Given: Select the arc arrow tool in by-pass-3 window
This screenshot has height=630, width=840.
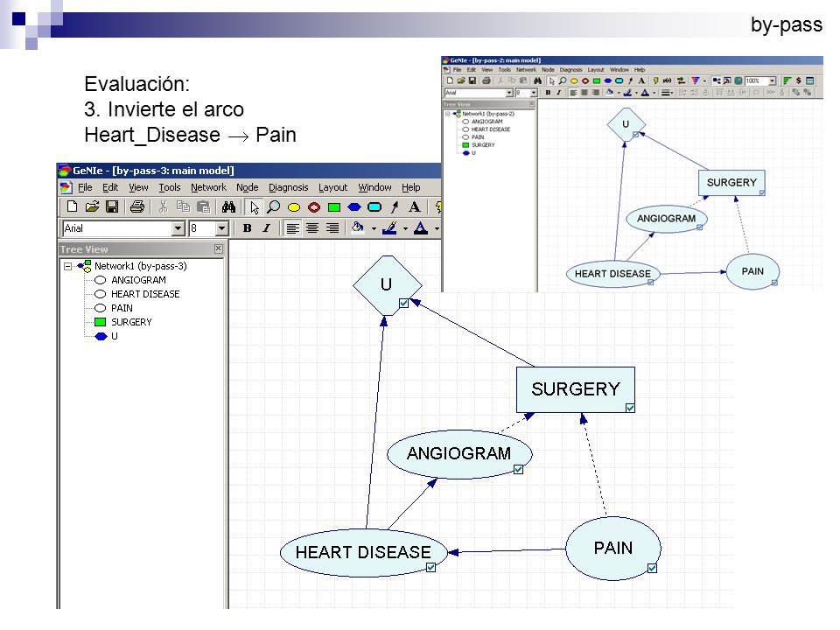Looking at the screenshot, I should [395, 206].
